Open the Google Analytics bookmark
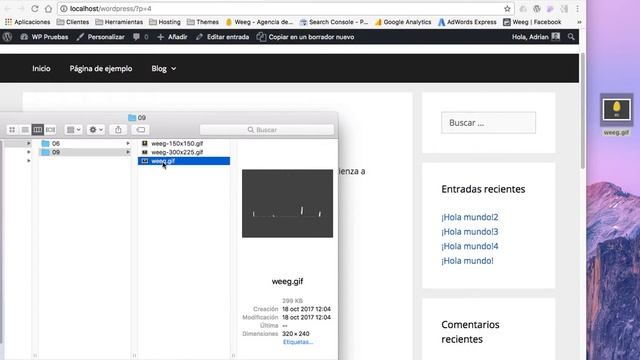640x360 pixels. 403,22
